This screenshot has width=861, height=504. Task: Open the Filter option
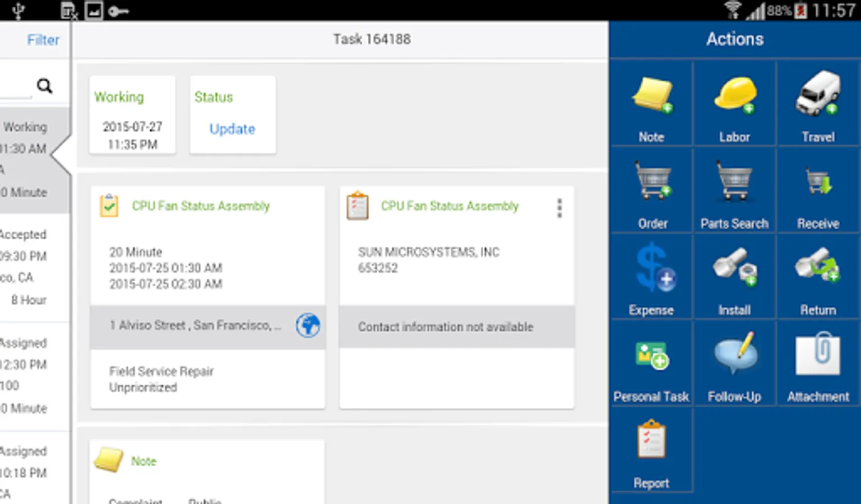click(x=43, y=40)
